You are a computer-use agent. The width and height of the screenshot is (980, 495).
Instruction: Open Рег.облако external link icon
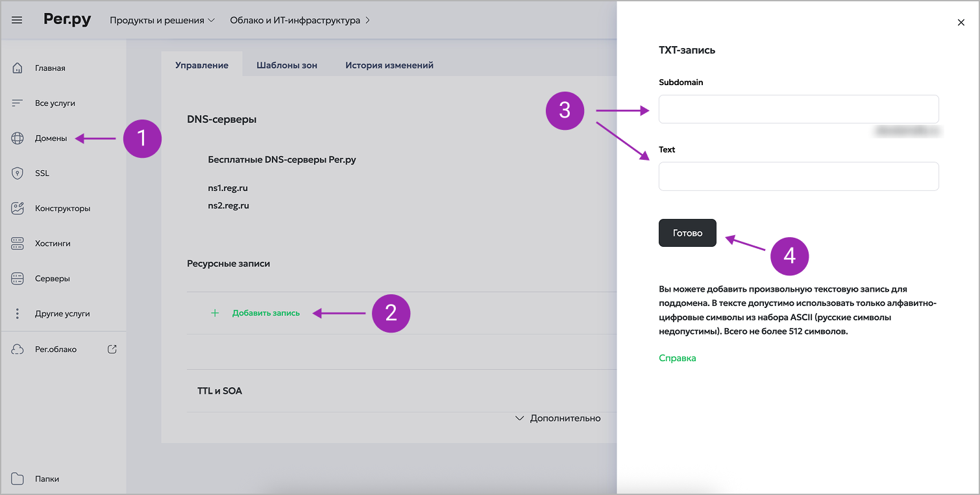[x=112, y=349]
